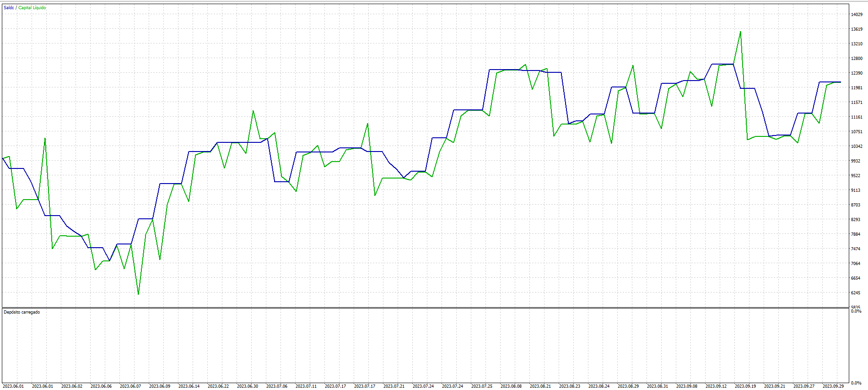Click the 2023.06.02 date label
Image resolution: width=868 pixels, height=390 pixels.
(x=72, y=386)
